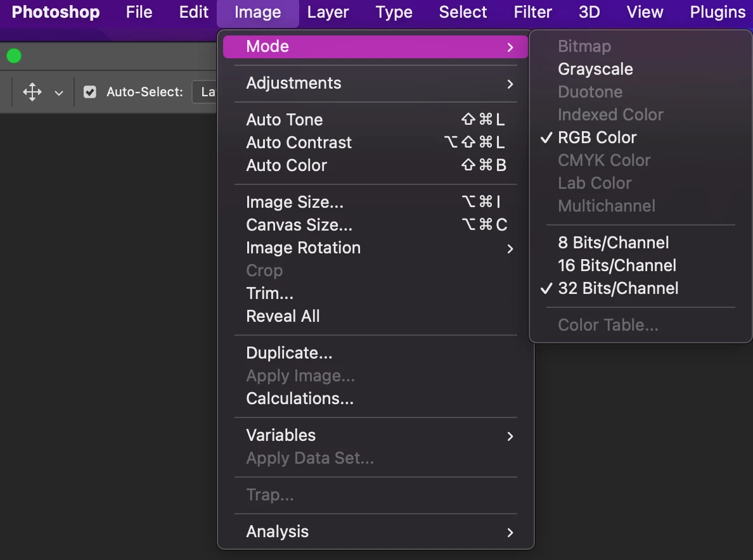Expand the Analysis submenu
The image size is (753, 560).
point(375,531)
